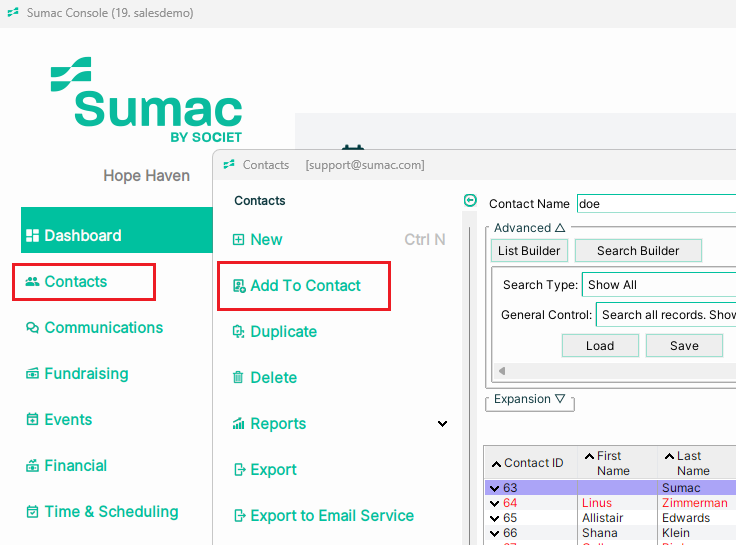The width and height of the screenshot is (736, 545).
Task: Choose Export to Email Service
Action: [x=332, y=515]
